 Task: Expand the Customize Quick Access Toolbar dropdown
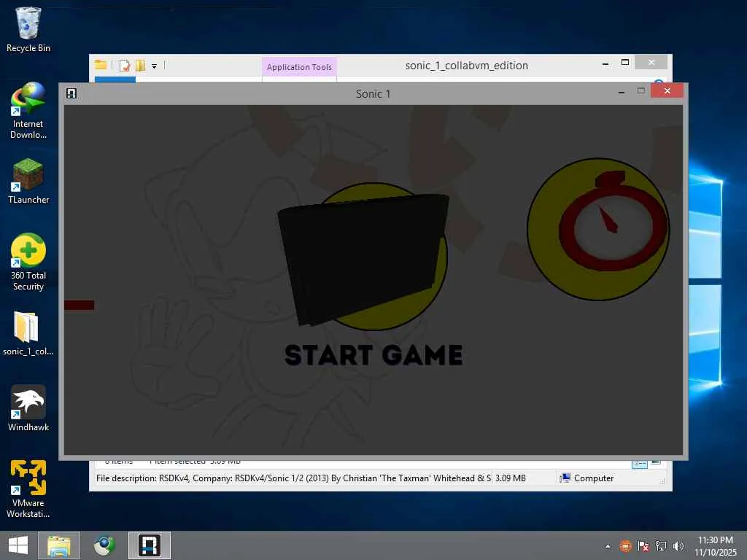point(154,66)
